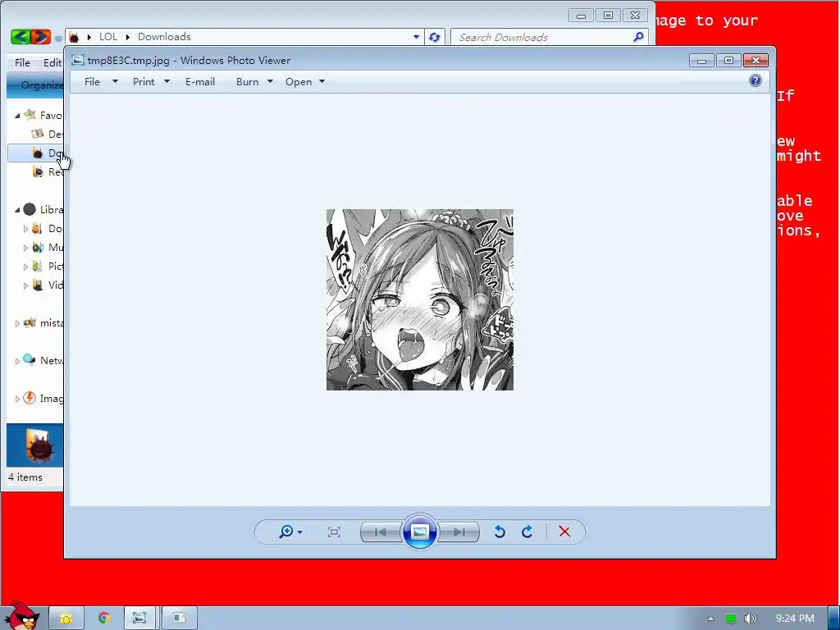Screen dimensions: 840x630
Task: Click the 9:24 PM clock
Action: (x=794, y=619)
